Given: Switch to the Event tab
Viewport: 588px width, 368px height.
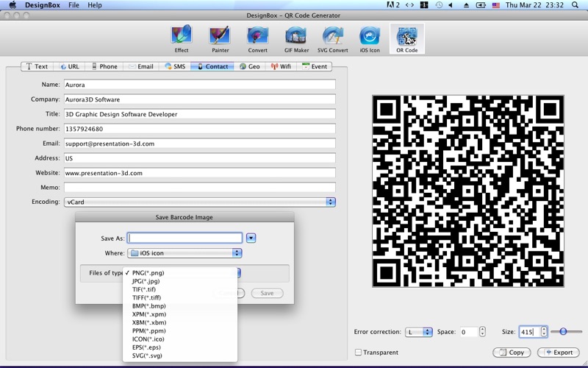Looking at the screenshot, I should 315,66.
